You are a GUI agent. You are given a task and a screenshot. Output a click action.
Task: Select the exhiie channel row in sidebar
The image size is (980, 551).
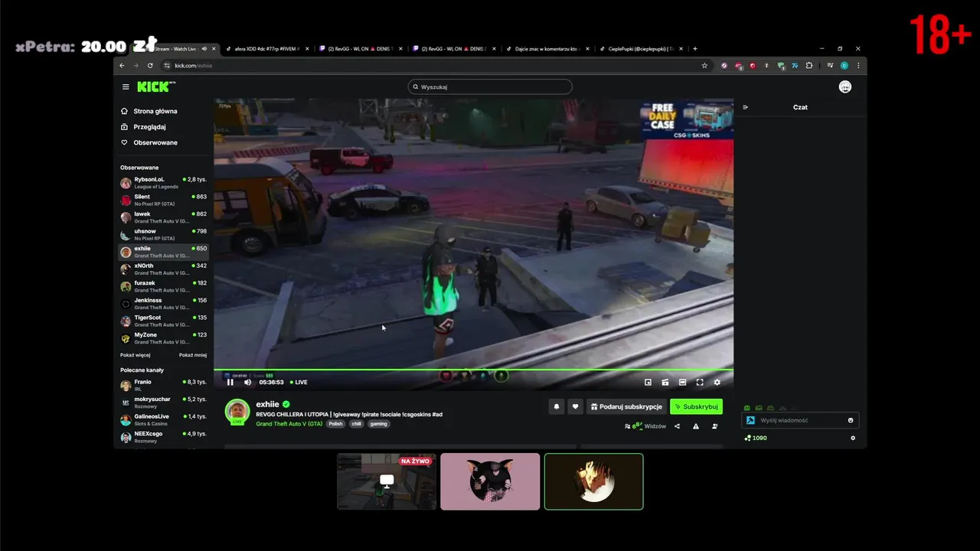pyautogui.click(x=163, y=252)
